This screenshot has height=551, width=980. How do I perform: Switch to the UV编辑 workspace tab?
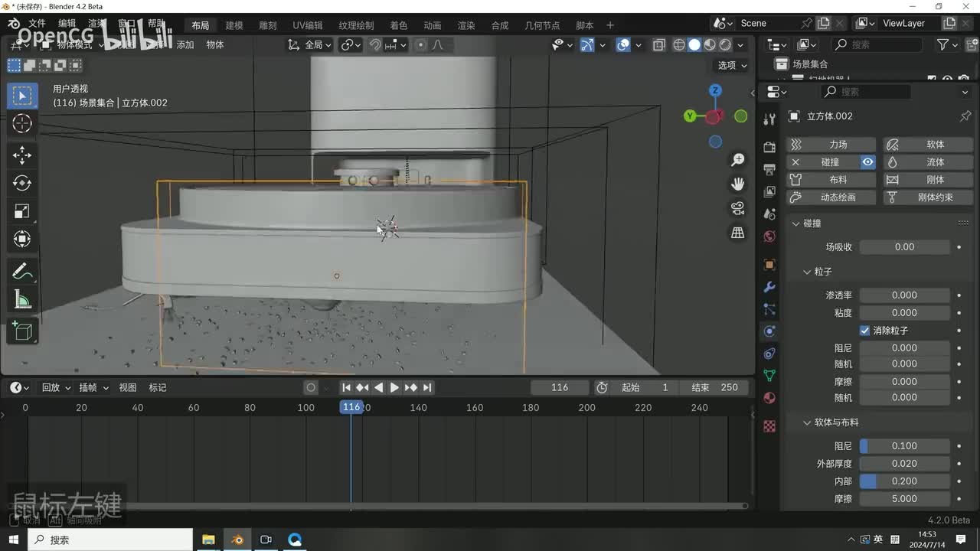tap(308, 25)
